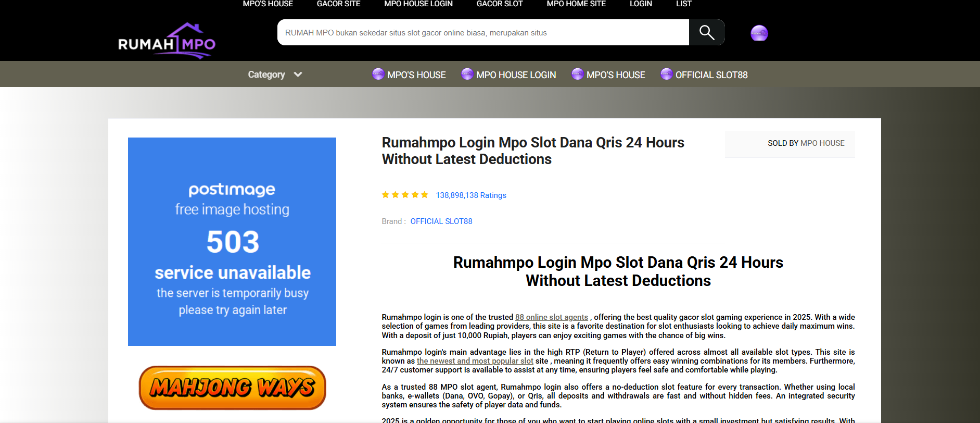Select GACOR SLOT in the top menu

coord(500,4)
